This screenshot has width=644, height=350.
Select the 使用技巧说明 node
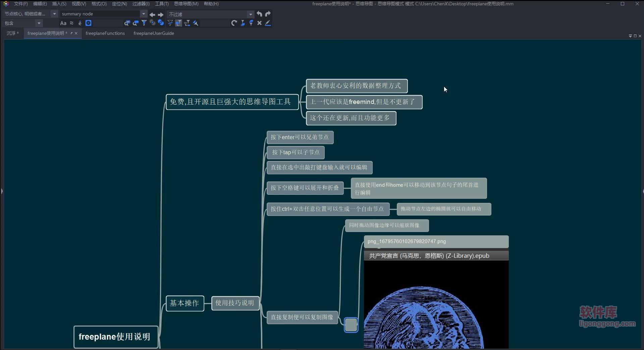pyautogui.click(x=235, y=303)
